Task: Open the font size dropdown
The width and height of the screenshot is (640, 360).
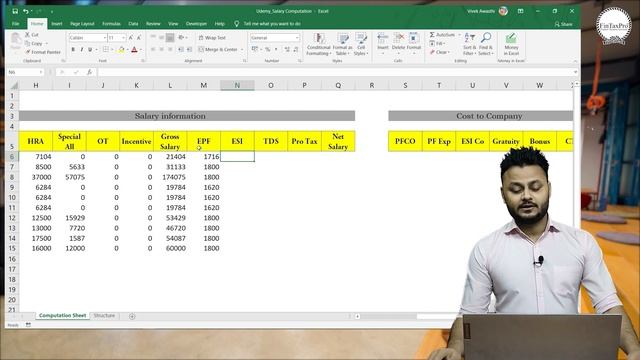Action: pos(123,38)
